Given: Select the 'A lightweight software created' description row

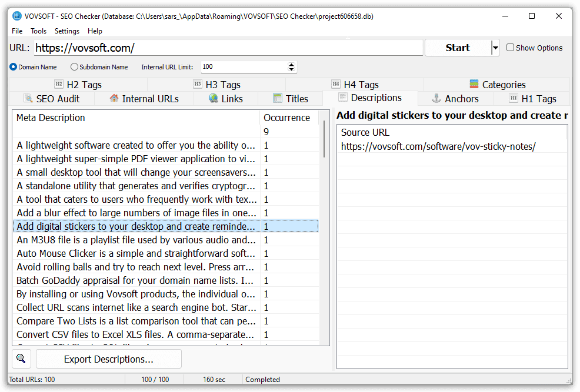Looking at the screenshot, I should click(x=166, y=145).
